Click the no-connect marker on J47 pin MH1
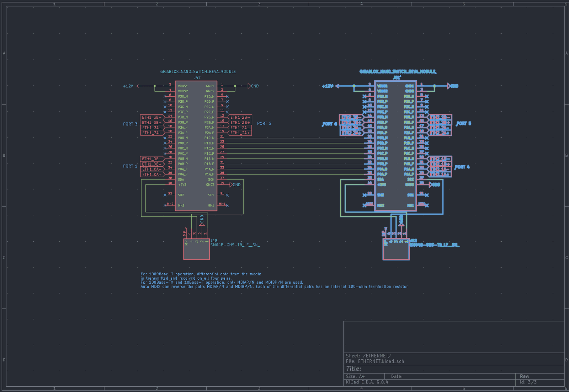This screenshot has height=392, width=569. [x=227, y=205]
